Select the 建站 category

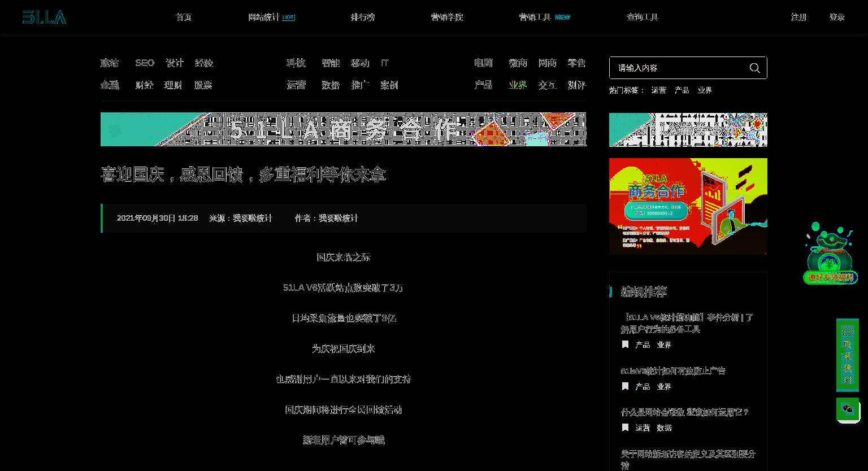(x=110, y=63)
